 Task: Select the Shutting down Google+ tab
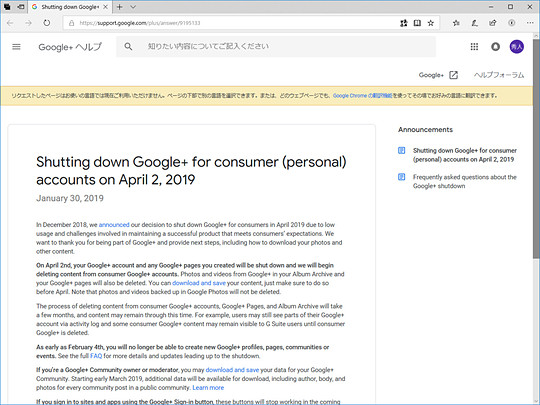tap(70, 7)
